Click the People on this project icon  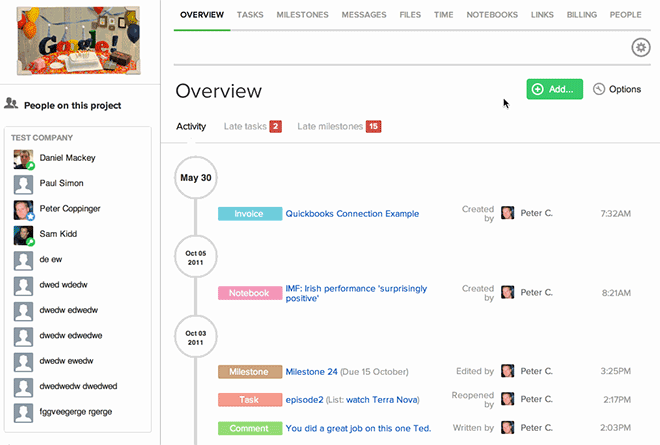(x=12, y=103)
